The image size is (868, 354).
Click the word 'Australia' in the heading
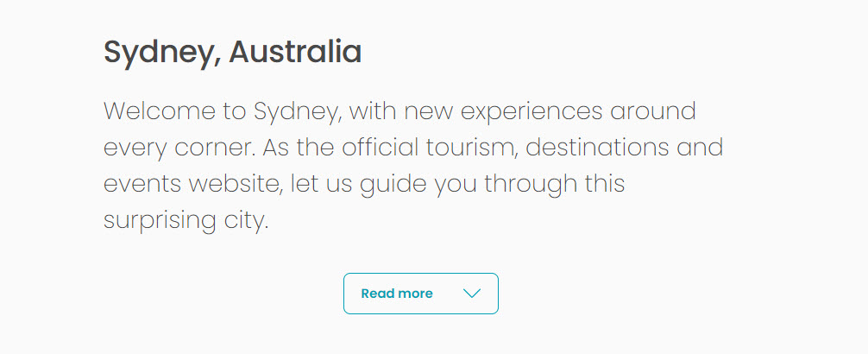pos(295,52)
